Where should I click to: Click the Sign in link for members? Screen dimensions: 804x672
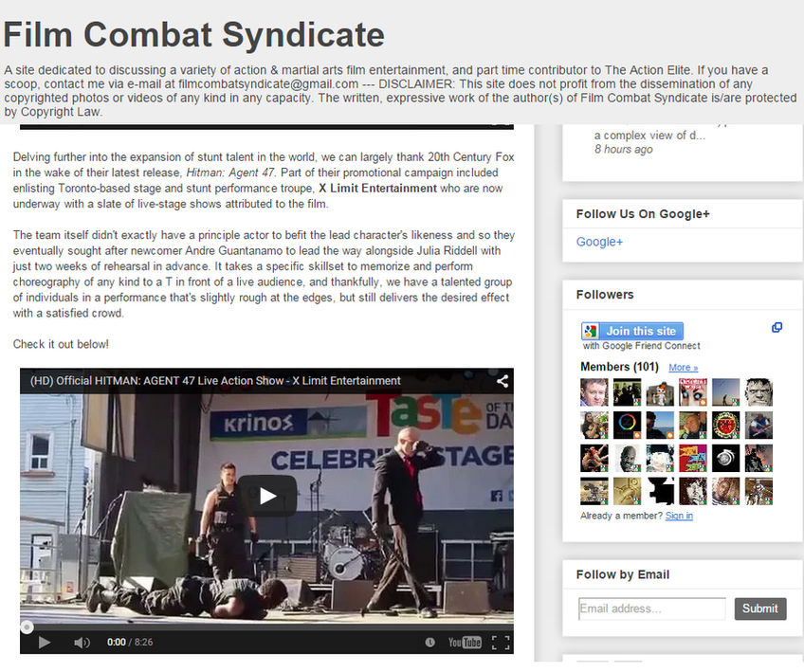tap(679, 516)
